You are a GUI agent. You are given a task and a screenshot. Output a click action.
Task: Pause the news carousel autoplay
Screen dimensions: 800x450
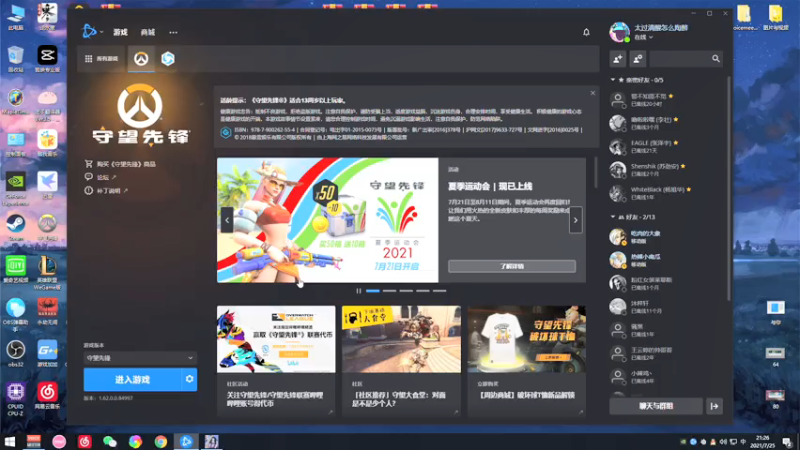coord(359,291)
